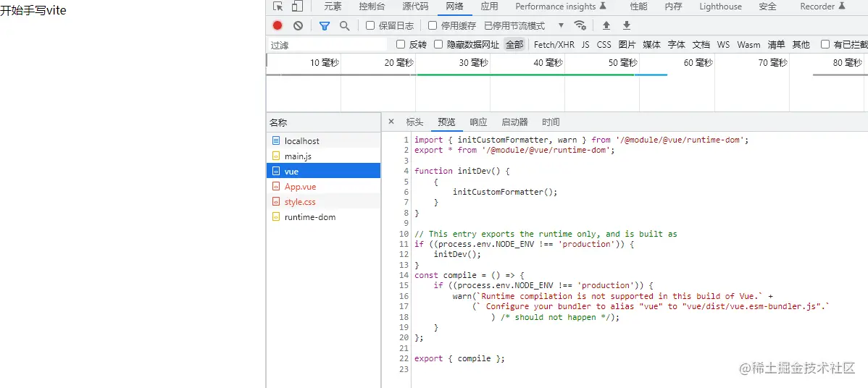Toggle the filter funnel icon
This screenshot has width=868, height=388.
[x=325, y=25]
